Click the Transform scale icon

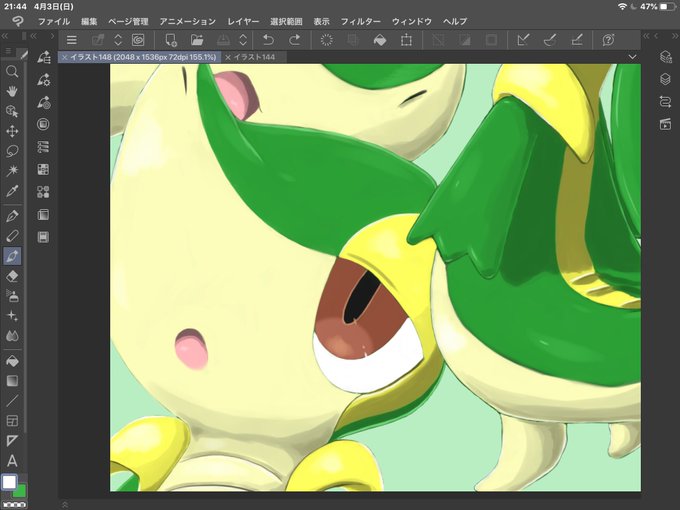click(406, 40)
